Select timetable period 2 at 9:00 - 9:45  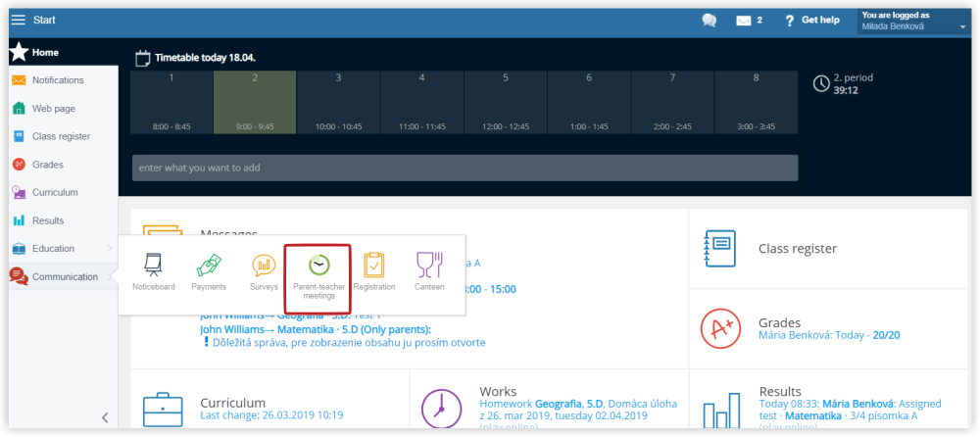point(255,102)
